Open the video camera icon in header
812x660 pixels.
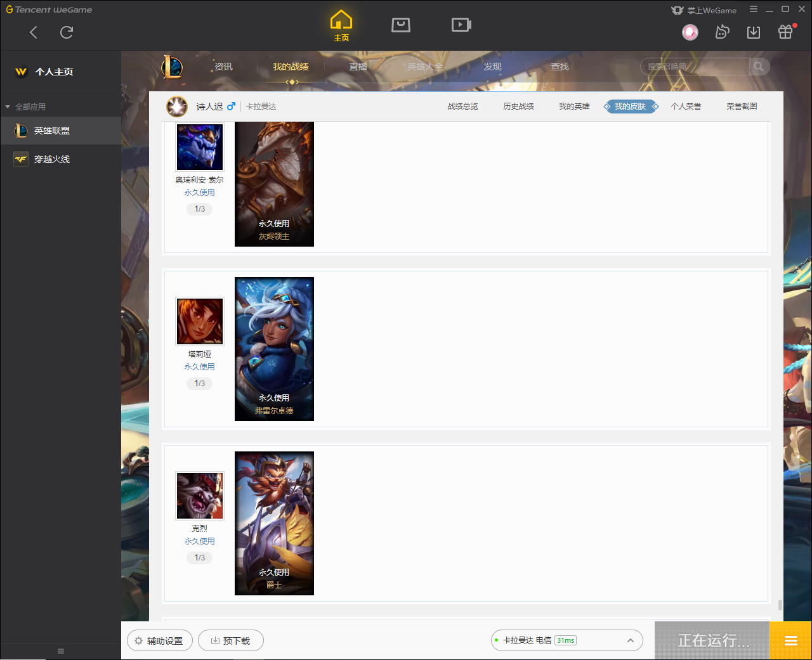click(x=461, y=25)
